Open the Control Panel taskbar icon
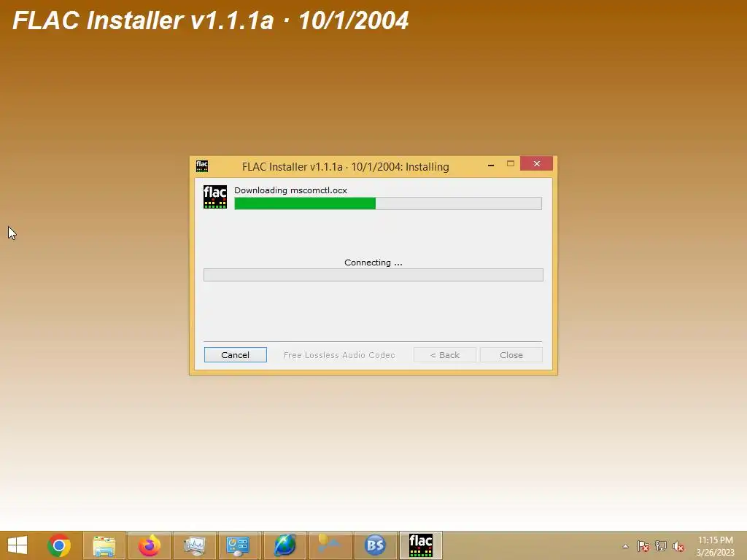This screenshot has width=747, height=560. pos(238,545)
